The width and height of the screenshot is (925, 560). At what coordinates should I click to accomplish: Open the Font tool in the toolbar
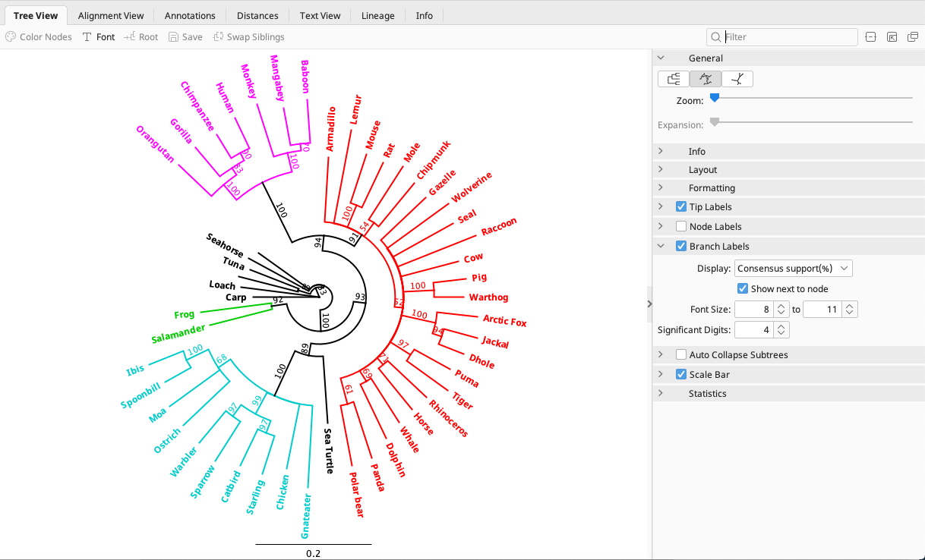coord(99,36)
